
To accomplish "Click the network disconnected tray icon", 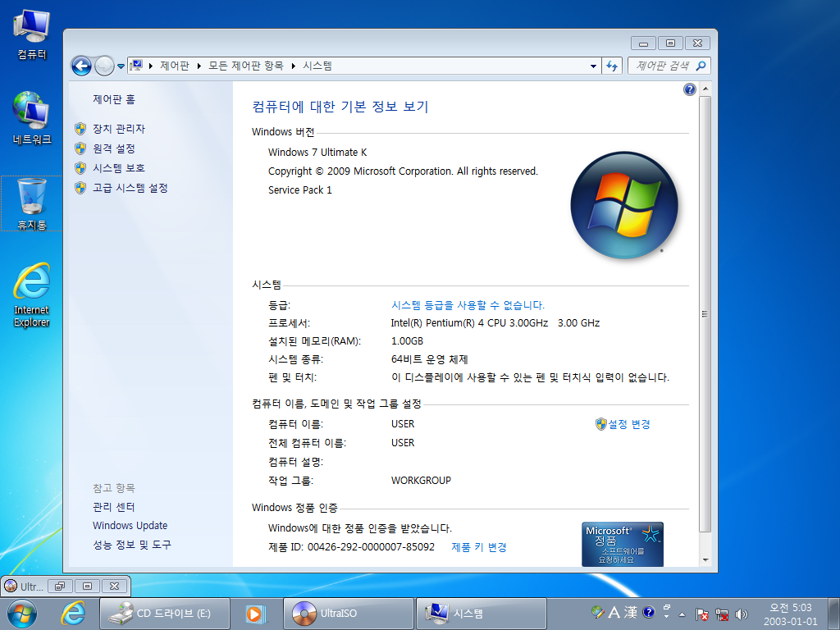I will (722, 614).
